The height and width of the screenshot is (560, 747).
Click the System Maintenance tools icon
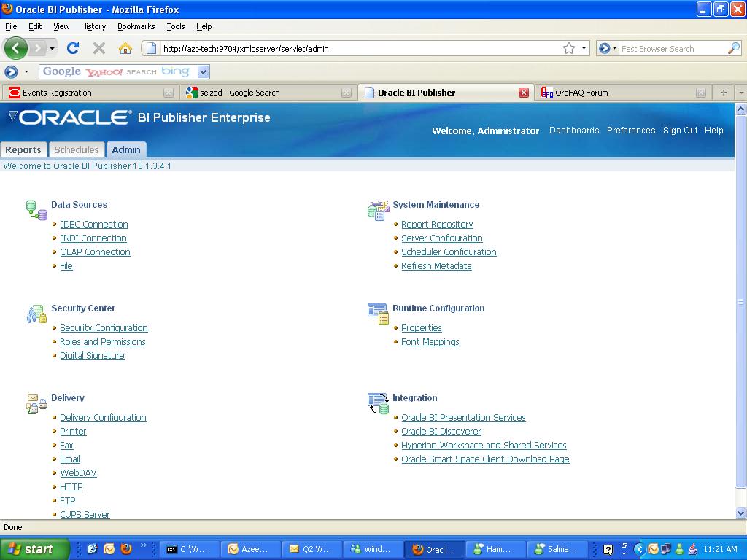(379, 210)
